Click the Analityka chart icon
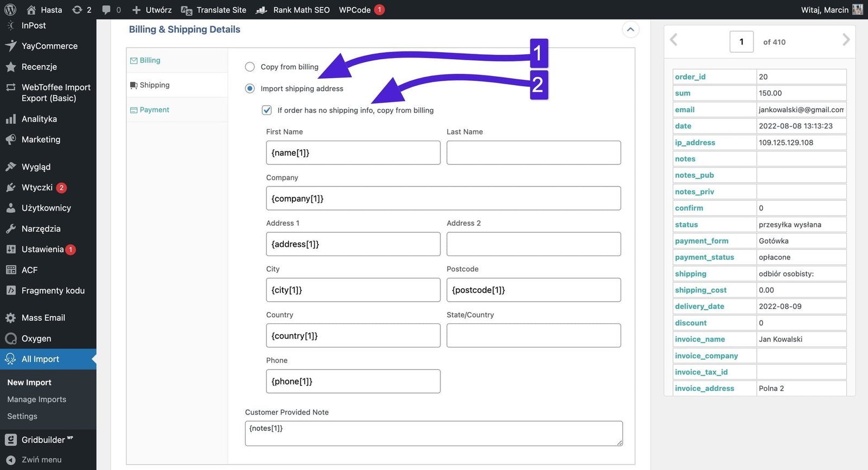Viewport: 868px width, 470px height. pos(10,119)
